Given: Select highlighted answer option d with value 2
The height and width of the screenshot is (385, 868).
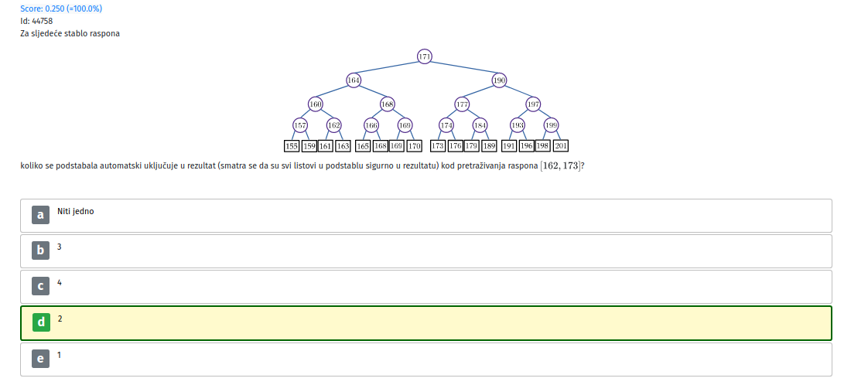Looking at the screenshot, I should coord(425,323).
